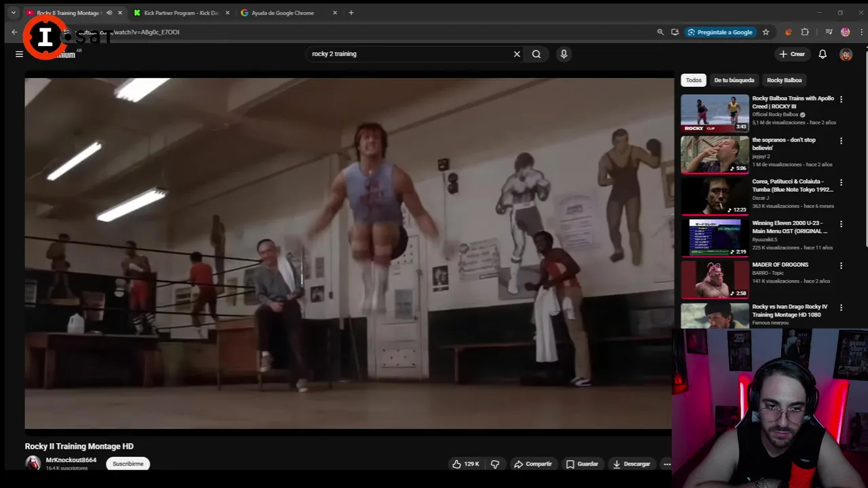This screenshot has width=868, height=488.
Task: Open MrKnockout8664 channel avatar
Action: (33, 464)
